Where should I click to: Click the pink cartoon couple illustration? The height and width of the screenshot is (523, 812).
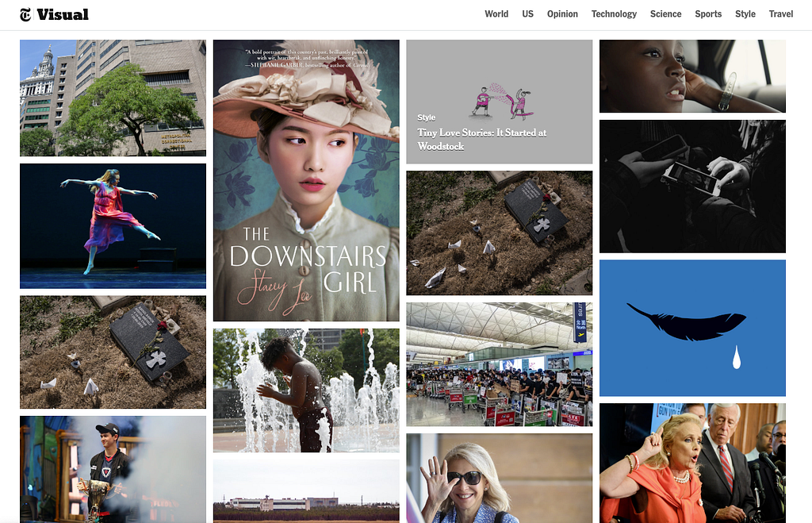502,101
